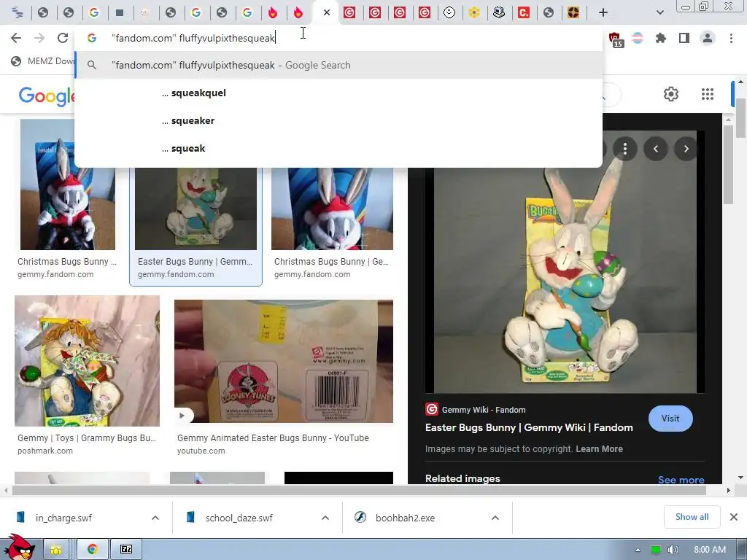Open the Chrome three-dot menu
Viewport: 747px width, 560px height.
coord(731,38)
